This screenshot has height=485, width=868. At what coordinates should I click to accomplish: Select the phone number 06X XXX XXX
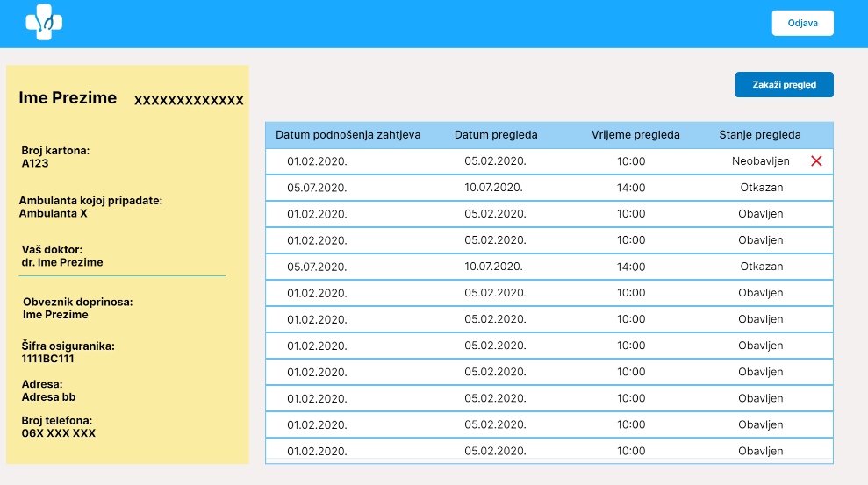58,433
